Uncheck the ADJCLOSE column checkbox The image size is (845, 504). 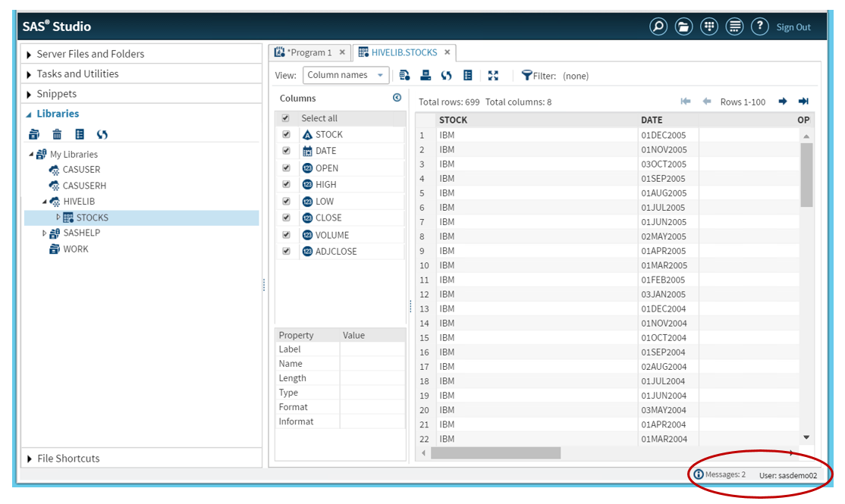[286, 252]
